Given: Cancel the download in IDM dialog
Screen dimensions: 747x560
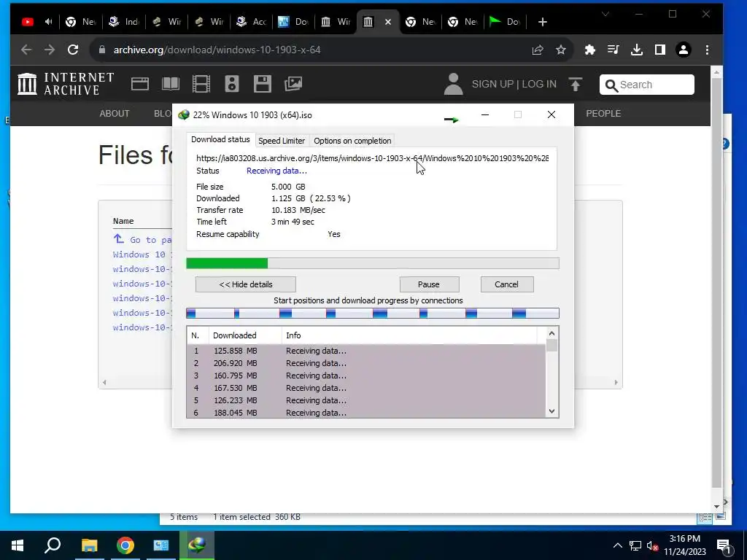Looking at the screenshot, I should 506,284.
